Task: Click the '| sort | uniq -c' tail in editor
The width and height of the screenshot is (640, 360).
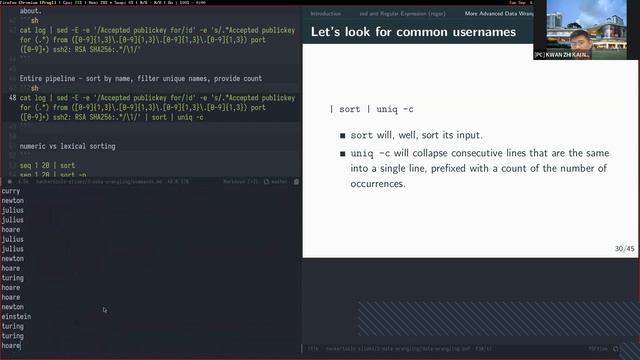Action: (x=174, y=117)
